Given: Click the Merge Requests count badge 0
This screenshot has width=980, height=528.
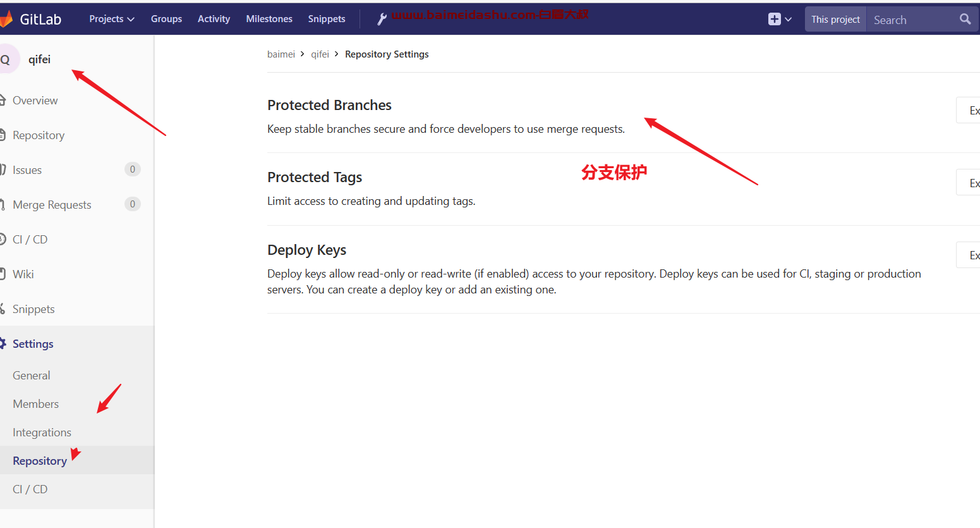Looking at the screenshot, I should tap(132, 204).
